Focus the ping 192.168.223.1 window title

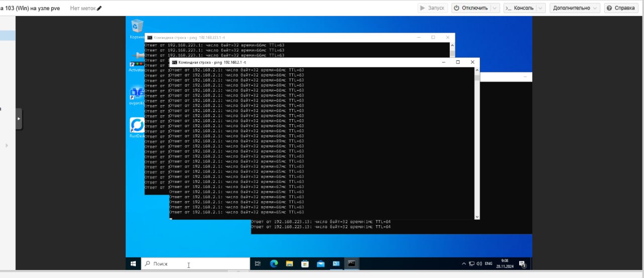pos(189,37)
